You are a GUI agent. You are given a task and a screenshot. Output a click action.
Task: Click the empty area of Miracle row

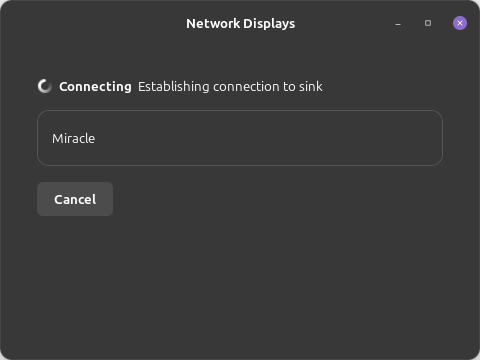[x=267, y=138]
